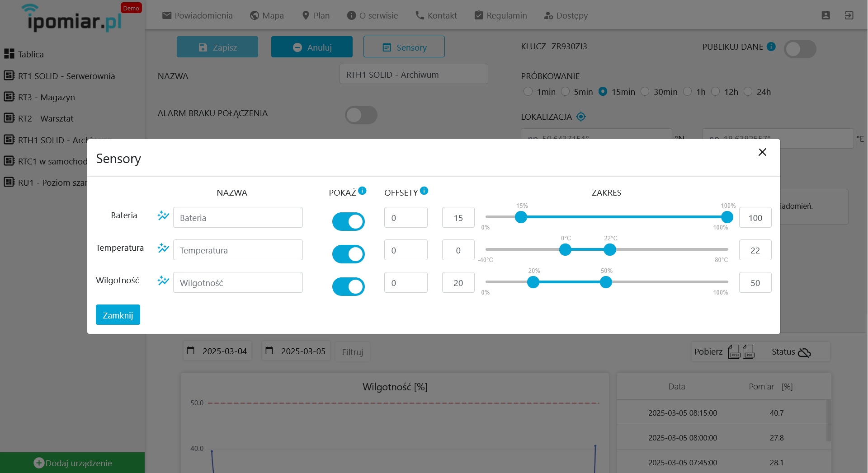Click the Temperatura offset input field
The width and height of the screenshot is (868, 473).
tap(406, 250)
